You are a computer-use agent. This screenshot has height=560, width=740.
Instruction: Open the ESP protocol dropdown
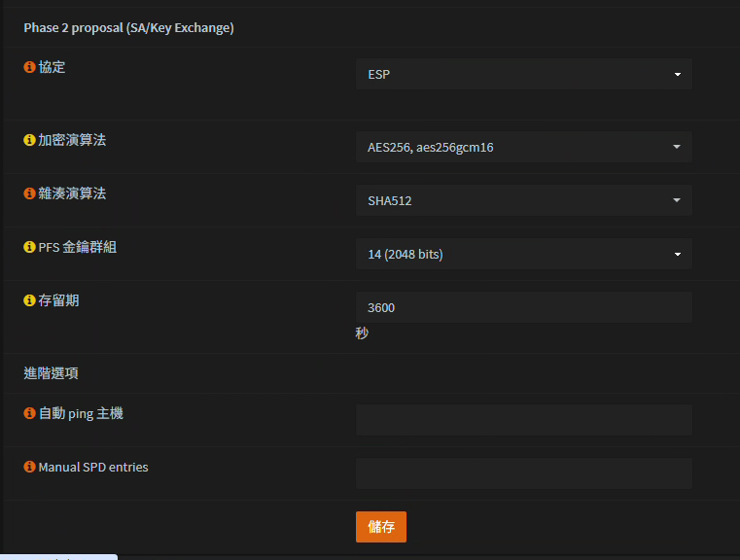coord(524,74)
